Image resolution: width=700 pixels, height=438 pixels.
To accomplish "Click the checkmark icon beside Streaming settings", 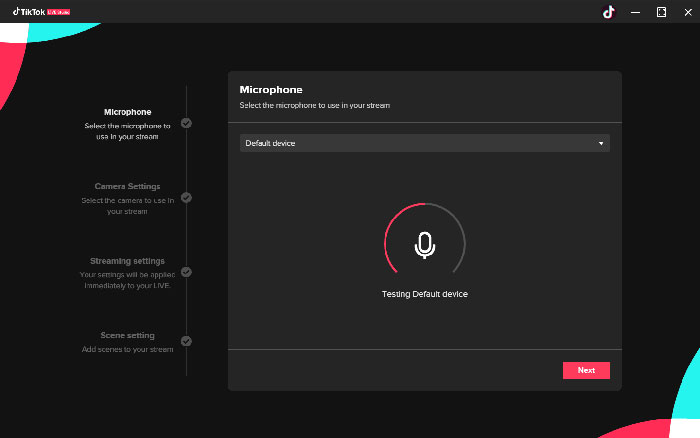I will (x=187, y=272).
